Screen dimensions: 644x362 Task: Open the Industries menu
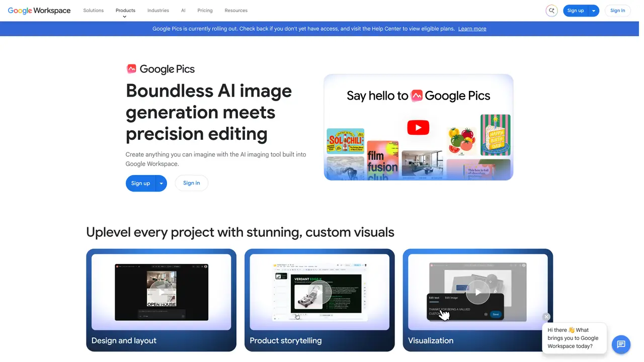pos(158,11)
